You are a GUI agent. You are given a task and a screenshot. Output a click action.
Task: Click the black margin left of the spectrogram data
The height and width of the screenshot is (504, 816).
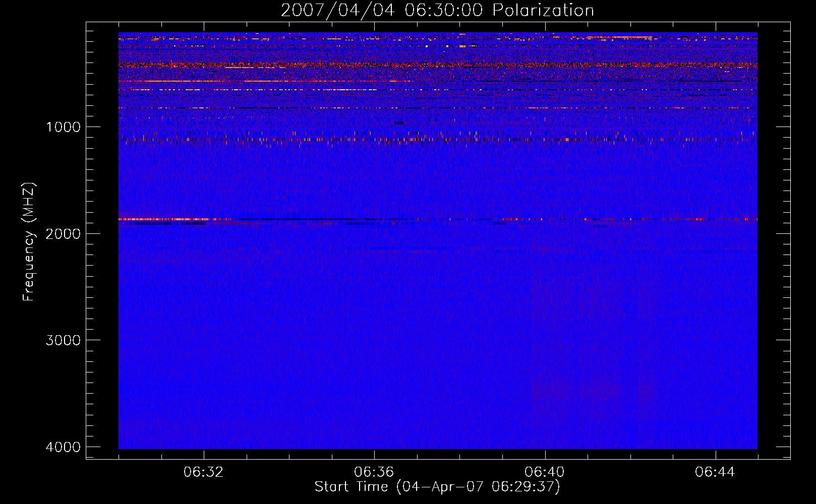coord(102,240)
